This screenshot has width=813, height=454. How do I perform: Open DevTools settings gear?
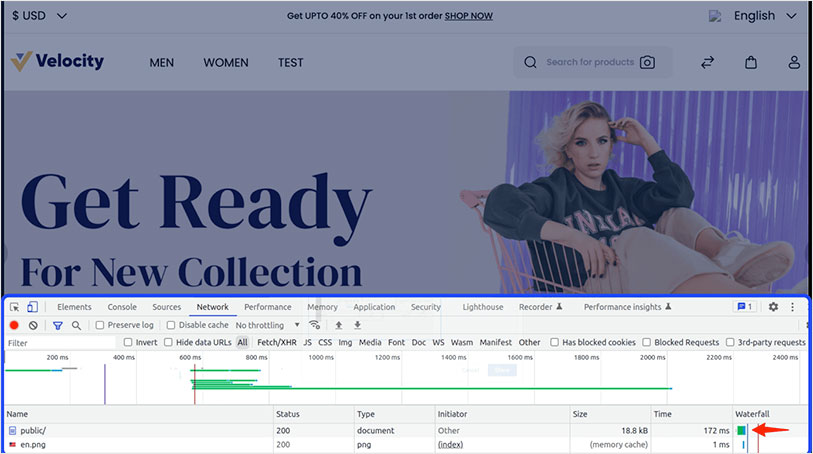tap(773, 307)
